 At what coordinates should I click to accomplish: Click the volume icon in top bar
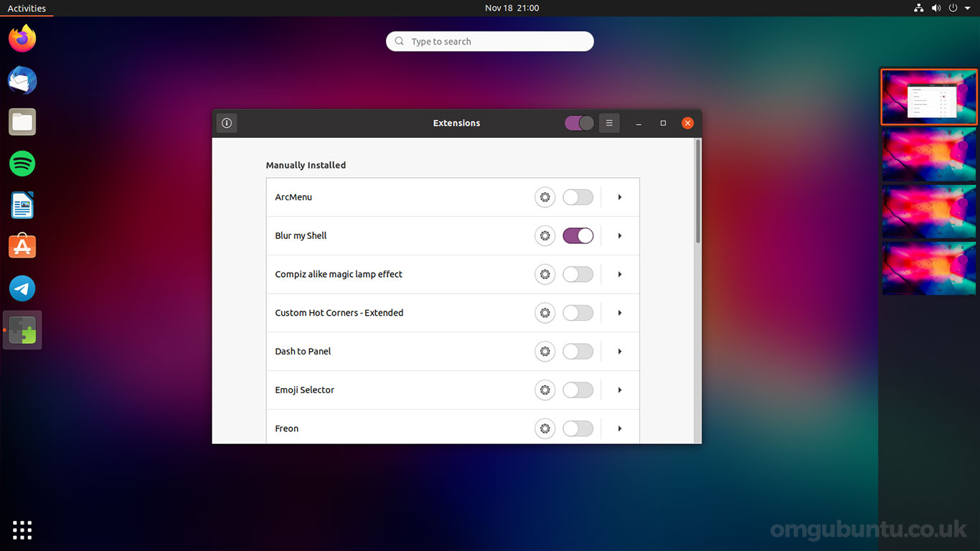point(936,8)
